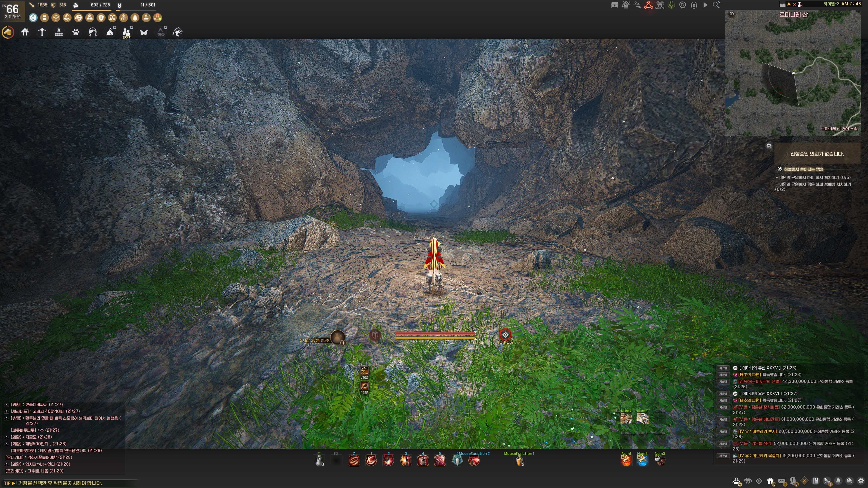Viewport: 868px width, 488px height.
Task: Toggle the EXP buff status icon
Action: pyautogui.click(x=124, y=18)
